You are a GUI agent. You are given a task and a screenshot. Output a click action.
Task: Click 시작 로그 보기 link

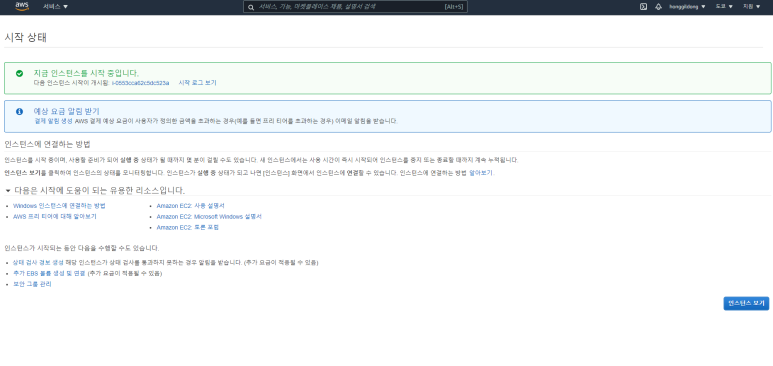(x=197, y=83)
